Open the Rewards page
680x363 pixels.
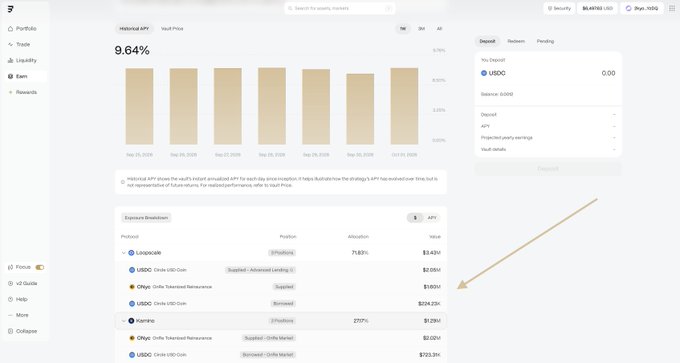pos(26,92)
